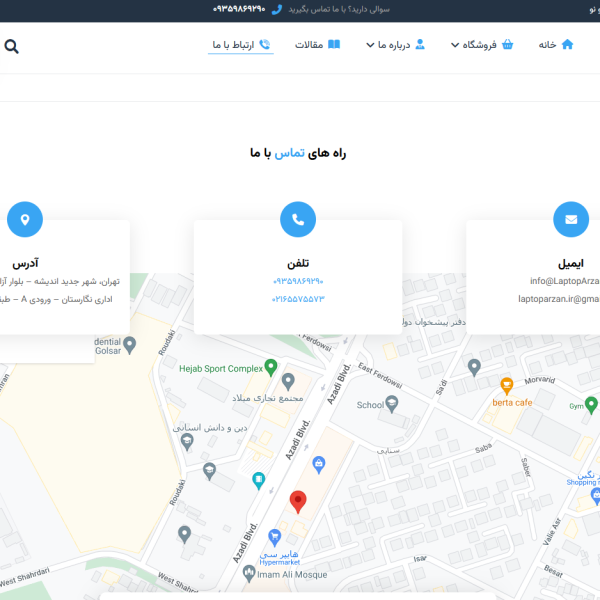
Task: Open the مقالات menu item
Action: [317, 45]
